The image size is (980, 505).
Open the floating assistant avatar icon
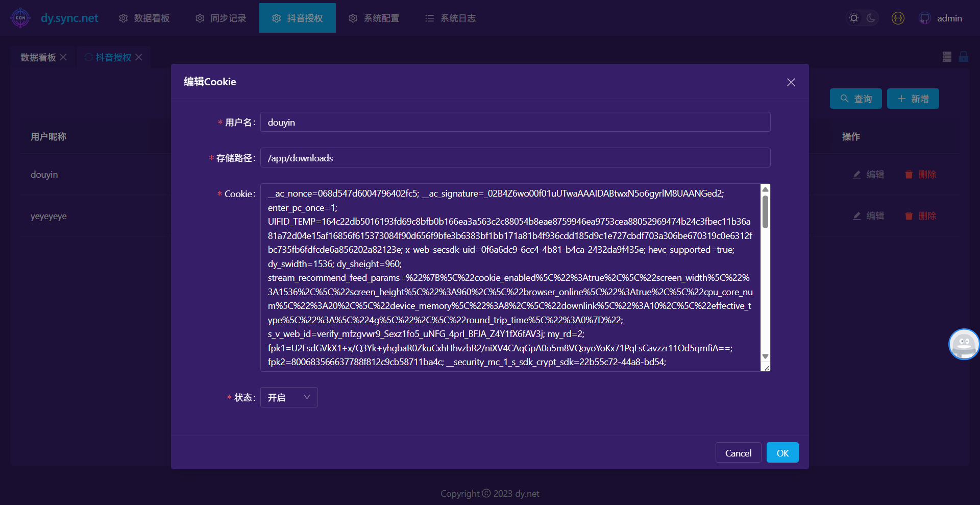coord(964,344)
